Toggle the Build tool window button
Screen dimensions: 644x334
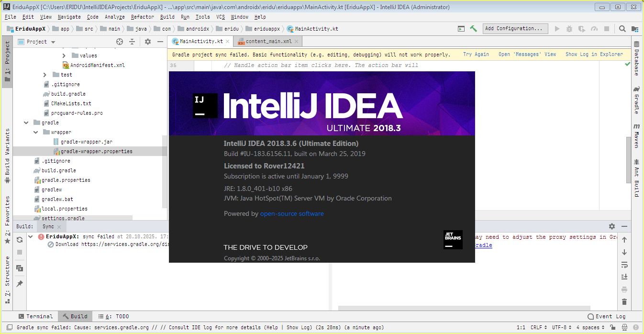click(75, 316)
